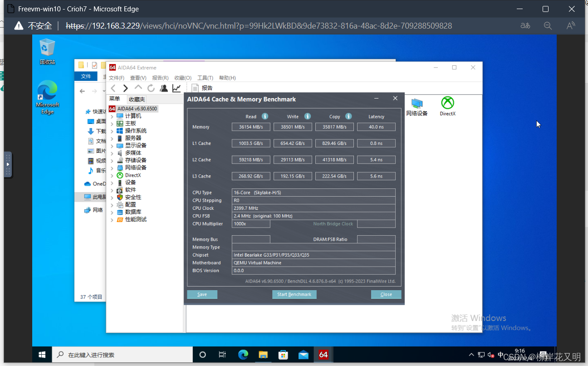Select the DirectX tree item

click(129, 175)
